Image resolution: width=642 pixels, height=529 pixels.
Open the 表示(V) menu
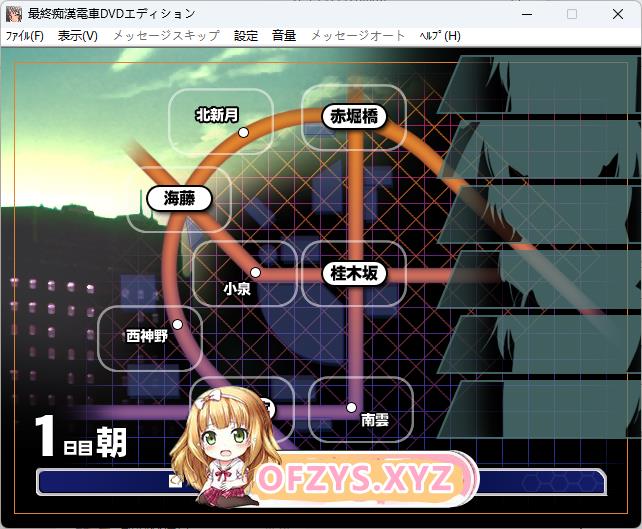pos(78,36)
